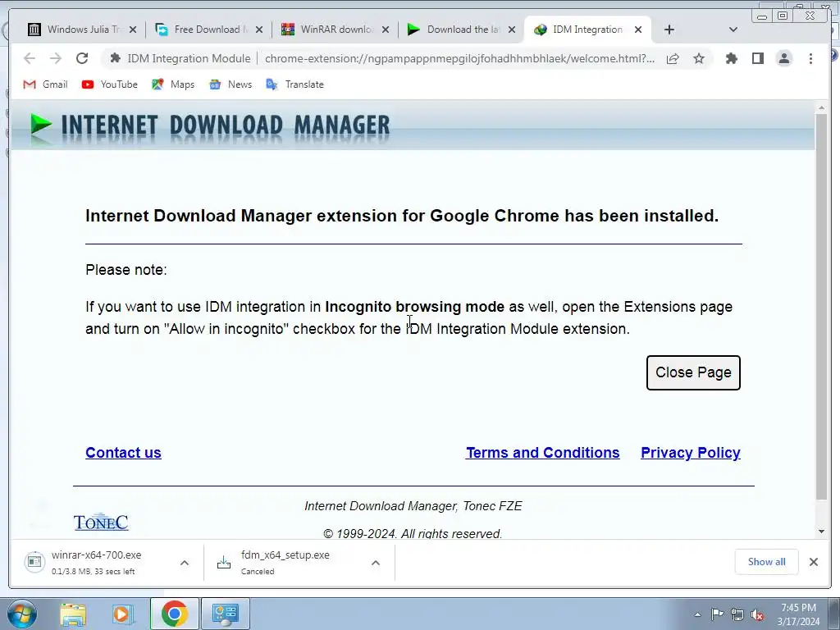
Task: Close the IDM Integration tab
Action: tap(638, 30)
